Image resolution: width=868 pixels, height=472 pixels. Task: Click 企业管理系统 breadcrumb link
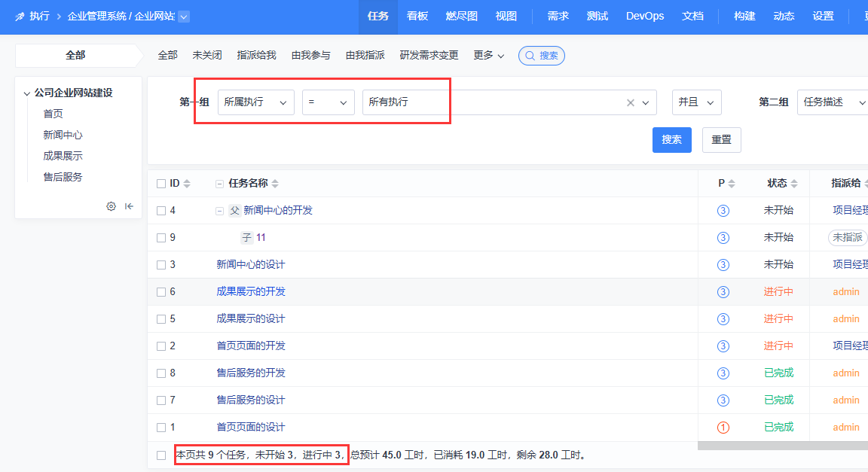click(x=97, y=17)
